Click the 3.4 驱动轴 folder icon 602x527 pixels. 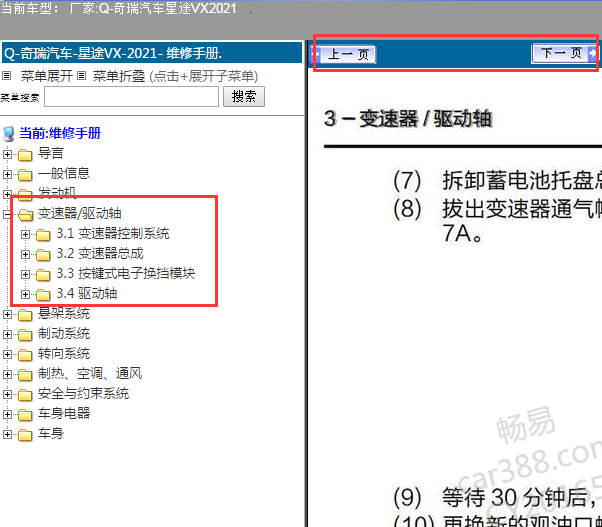[x=43, y=294]
